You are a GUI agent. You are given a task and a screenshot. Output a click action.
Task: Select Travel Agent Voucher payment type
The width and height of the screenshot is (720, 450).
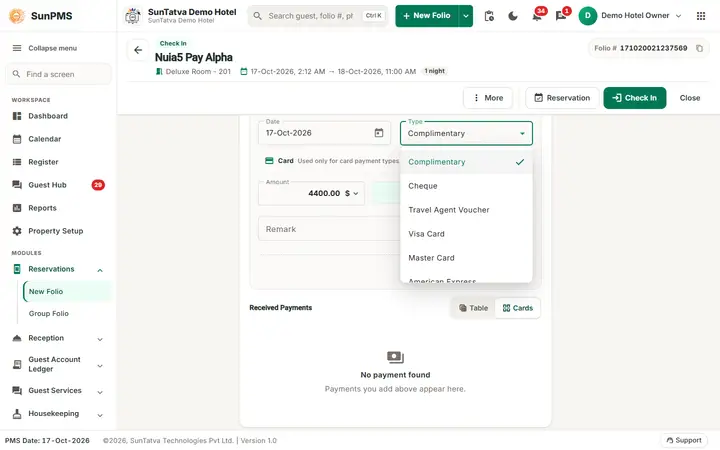[x=466, y=210]
